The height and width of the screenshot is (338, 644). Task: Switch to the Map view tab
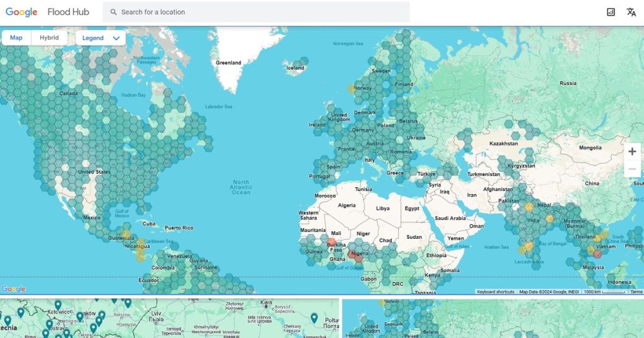coord(16,38)
